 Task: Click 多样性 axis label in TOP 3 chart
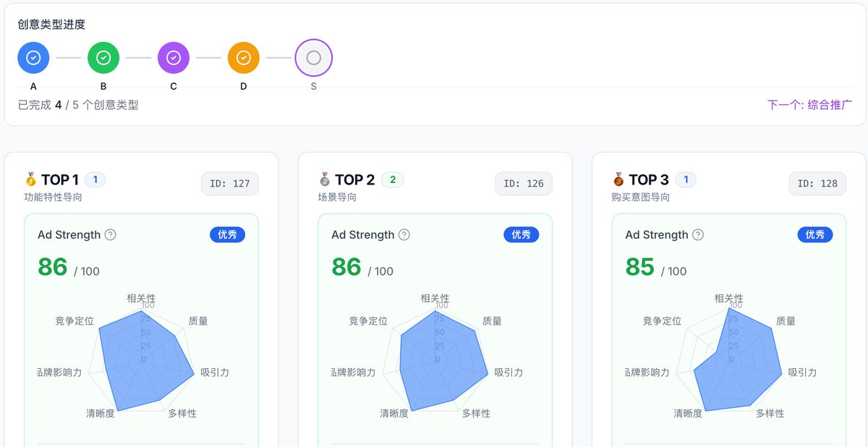click(x=770, y=413)
